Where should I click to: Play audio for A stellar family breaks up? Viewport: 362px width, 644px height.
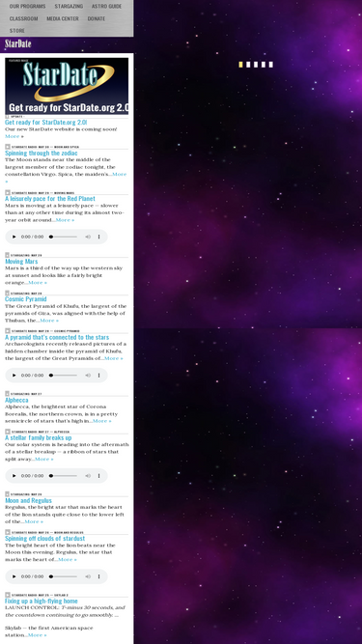click(x=14, y=476)
